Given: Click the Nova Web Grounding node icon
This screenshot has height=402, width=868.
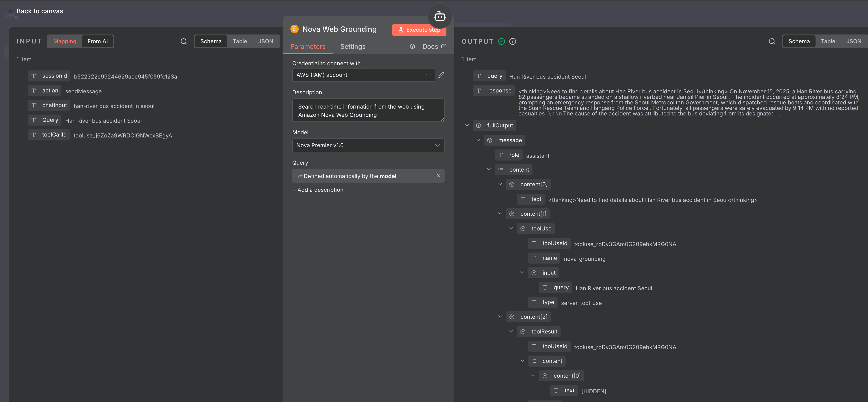Looking at the screenshot, I should click(294, 29).
